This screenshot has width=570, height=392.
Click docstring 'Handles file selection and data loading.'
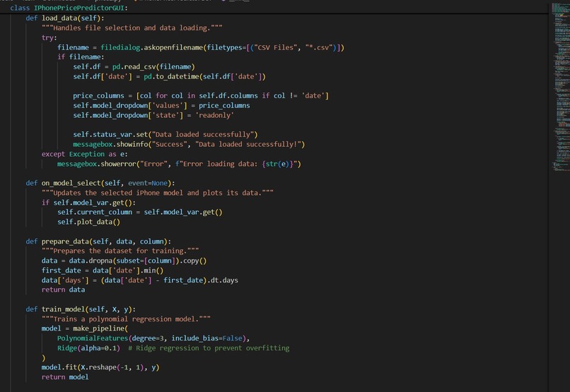132,28
